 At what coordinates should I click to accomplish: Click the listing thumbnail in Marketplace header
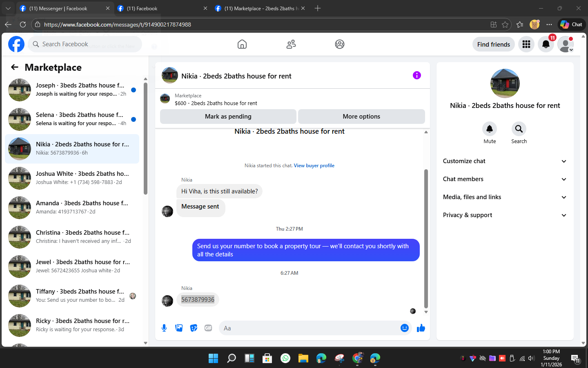(x=165, y=99)
